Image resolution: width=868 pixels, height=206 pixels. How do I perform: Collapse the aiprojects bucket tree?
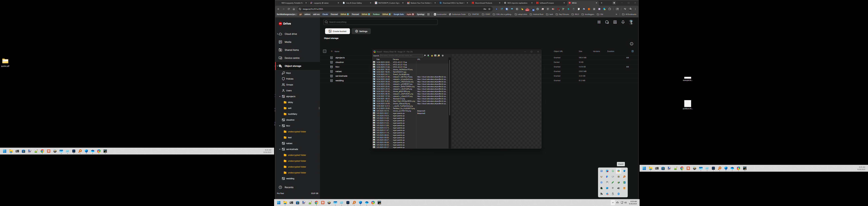click(x=280, y=97)
